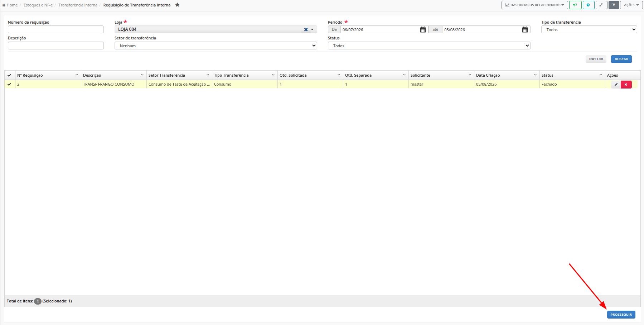The width and height of the screenshot is (644, 325).
Task: Open Solicitante column menu arrow
Action: [x=470, y=75]
